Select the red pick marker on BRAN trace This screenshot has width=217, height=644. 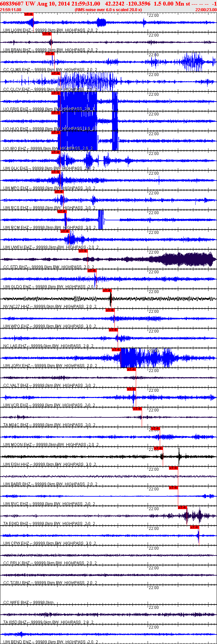47,34
